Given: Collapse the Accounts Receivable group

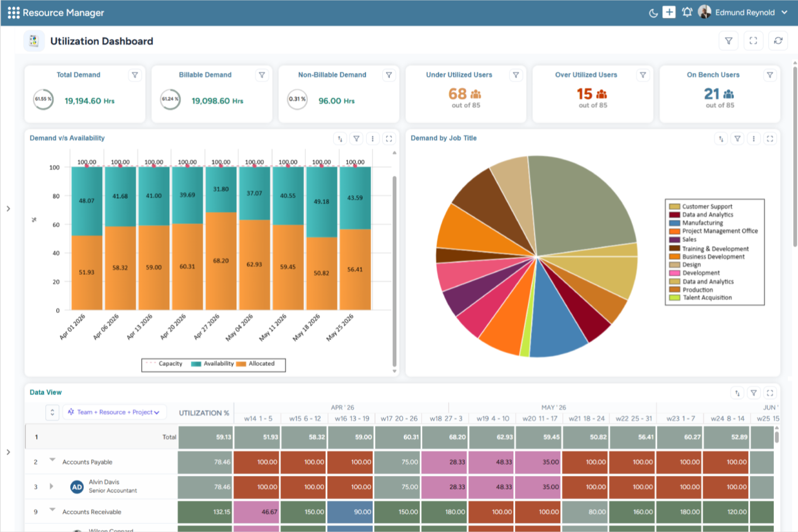Looking at the screenshot, I should tap(52, 509).
